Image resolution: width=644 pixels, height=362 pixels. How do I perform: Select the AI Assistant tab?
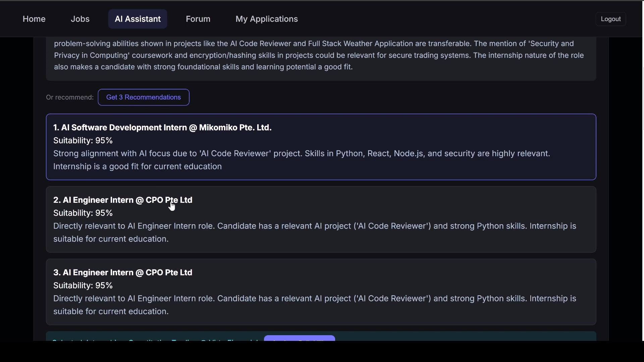point(138,19)
